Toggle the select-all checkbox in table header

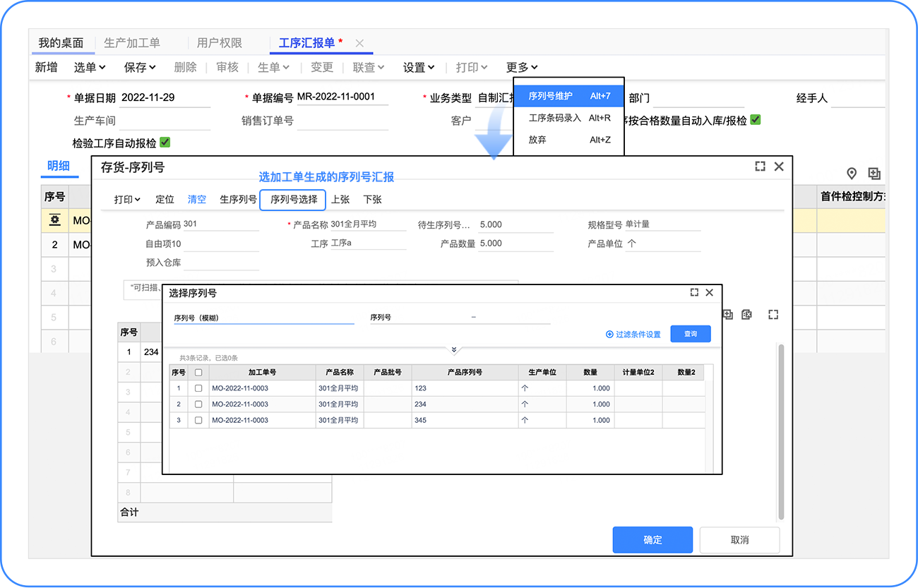[x=198, y=372]
